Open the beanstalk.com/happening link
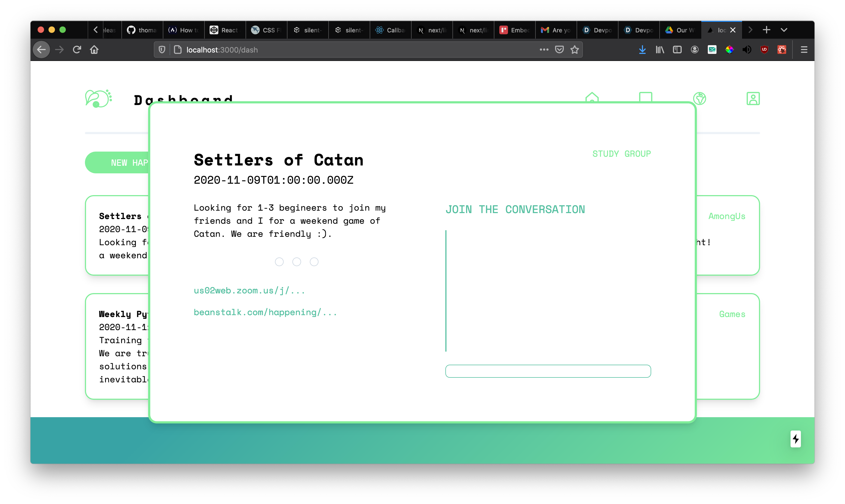The width and height of the screenshot is (845, 504). [265, 312]
